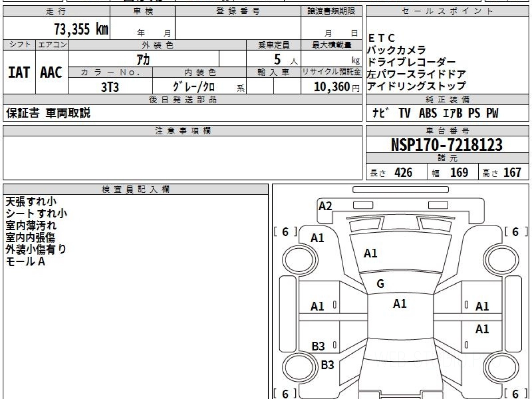Viewport: 532px width, 399px height.
Task: Click ドライブレコーダー in sales points
Action: pyautogui.click(x=411, y=62)
